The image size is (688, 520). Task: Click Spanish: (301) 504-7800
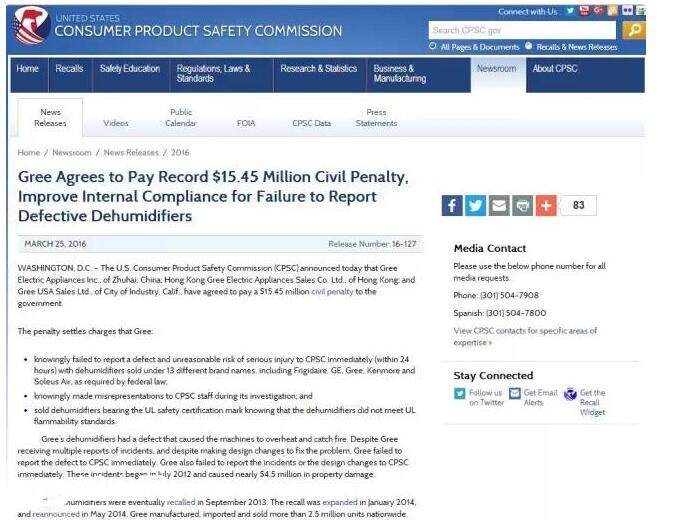pyautogui.click(x=500, y=313)
